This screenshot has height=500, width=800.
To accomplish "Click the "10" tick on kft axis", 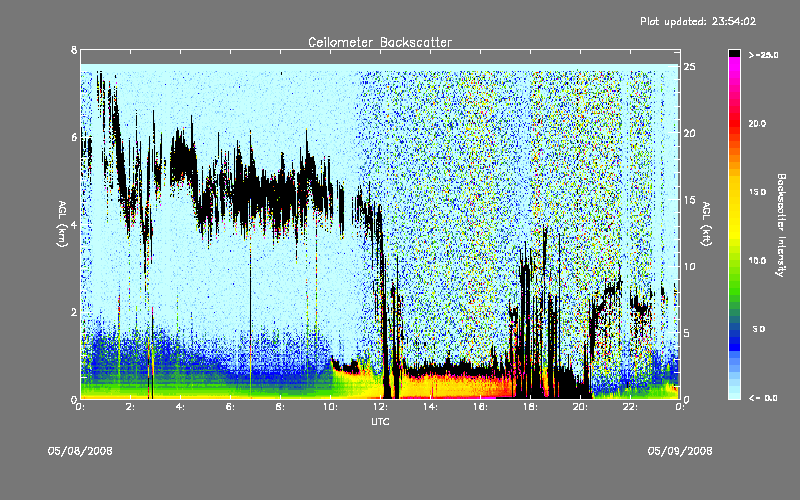I will [x=690, y=266].
